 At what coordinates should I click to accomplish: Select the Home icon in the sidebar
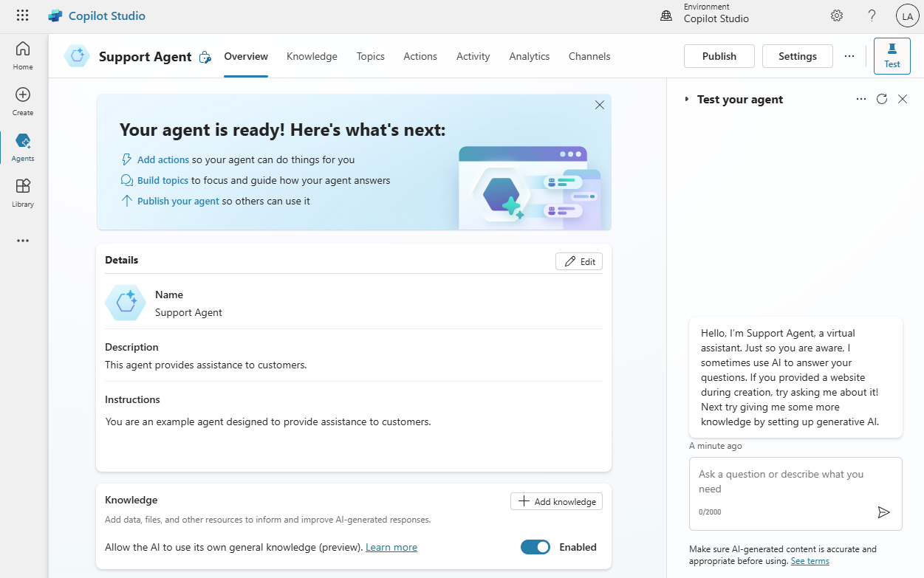point(22,52)
